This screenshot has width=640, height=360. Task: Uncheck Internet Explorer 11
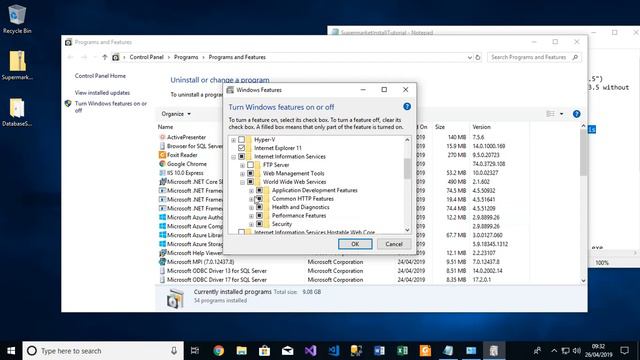click(242, 148)
